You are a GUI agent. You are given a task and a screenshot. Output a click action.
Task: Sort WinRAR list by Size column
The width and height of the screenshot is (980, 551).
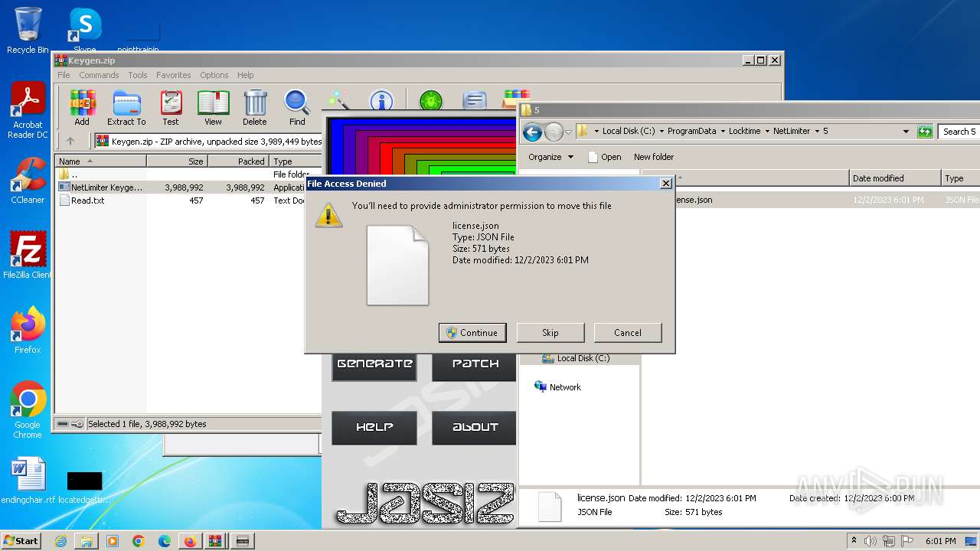pos(177,161)
